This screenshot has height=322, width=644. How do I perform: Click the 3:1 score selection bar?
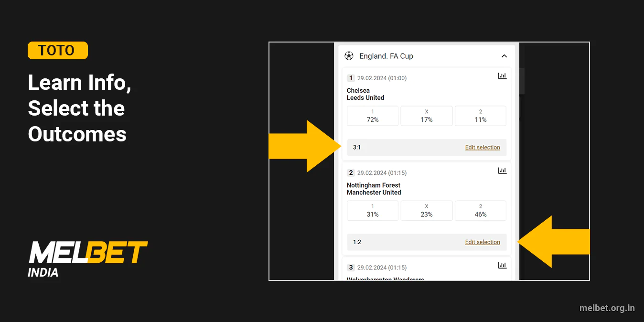(x=357, y=147)
